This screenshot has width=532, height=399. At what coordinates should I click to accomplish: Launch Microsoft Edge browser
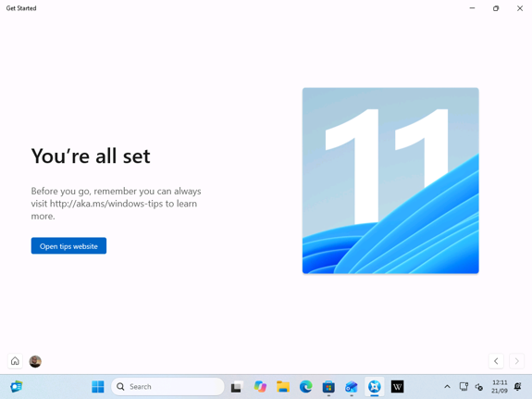pyautogui.click(x=305, y=386)
